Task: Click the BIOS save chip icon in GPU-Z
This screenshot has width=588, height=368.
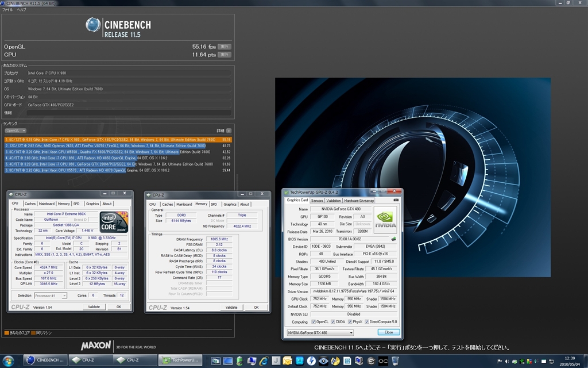Action: pyautogui.click(x=393, y=239)
